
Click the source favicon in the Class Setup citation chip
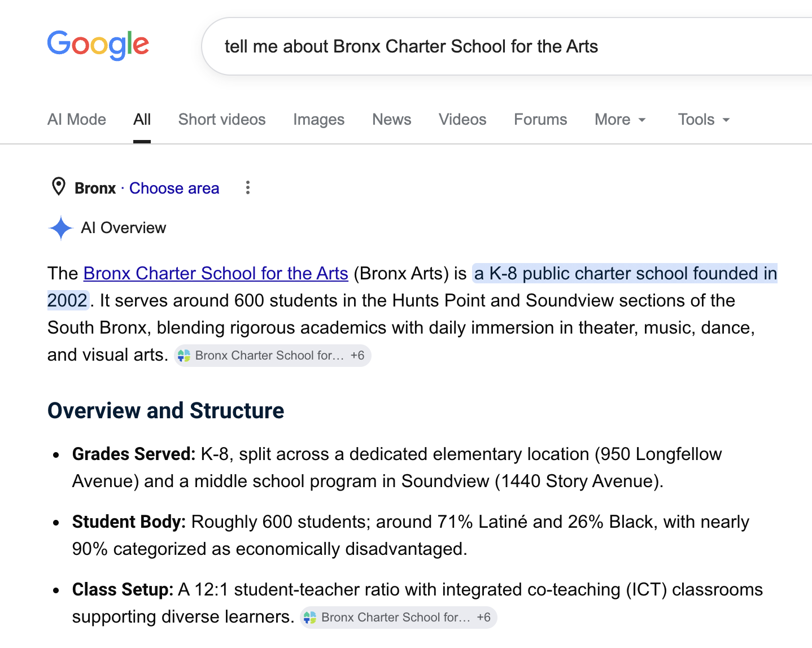tap(310, 618)
